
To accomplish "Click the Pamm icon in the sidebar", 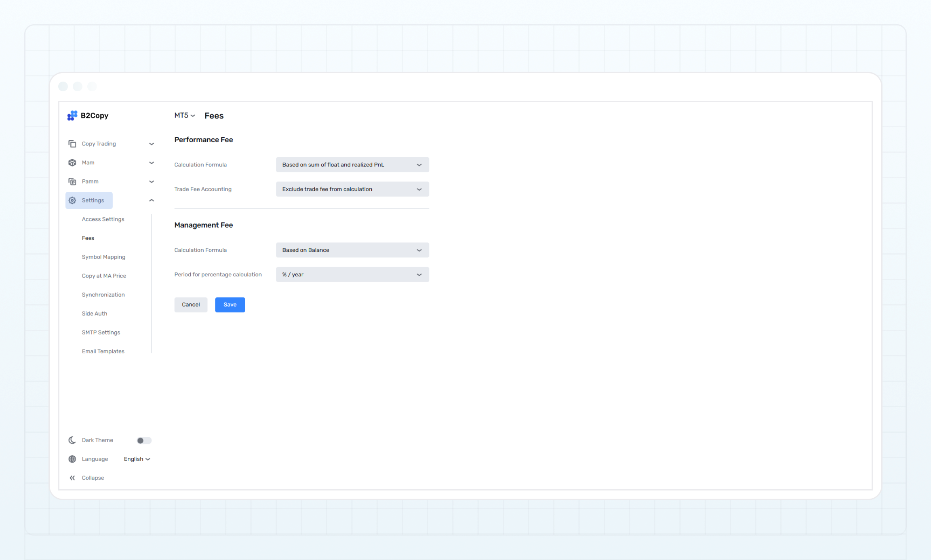I will [x=72, y=181].
